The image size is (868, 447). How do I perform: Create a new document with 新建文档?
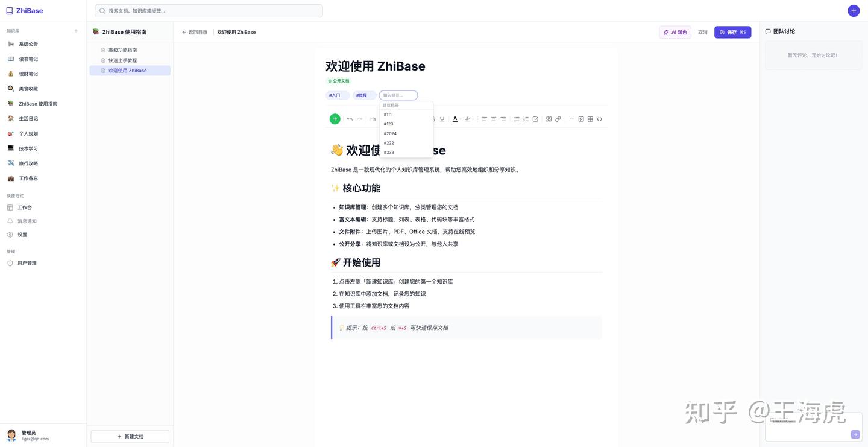[x=130, y=436]
